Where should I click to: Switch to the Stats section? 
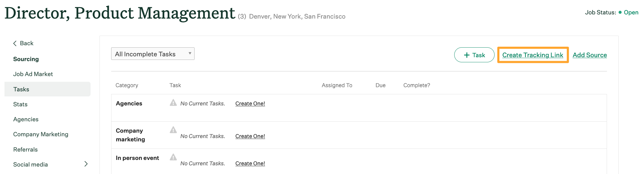tap(20, 104)
